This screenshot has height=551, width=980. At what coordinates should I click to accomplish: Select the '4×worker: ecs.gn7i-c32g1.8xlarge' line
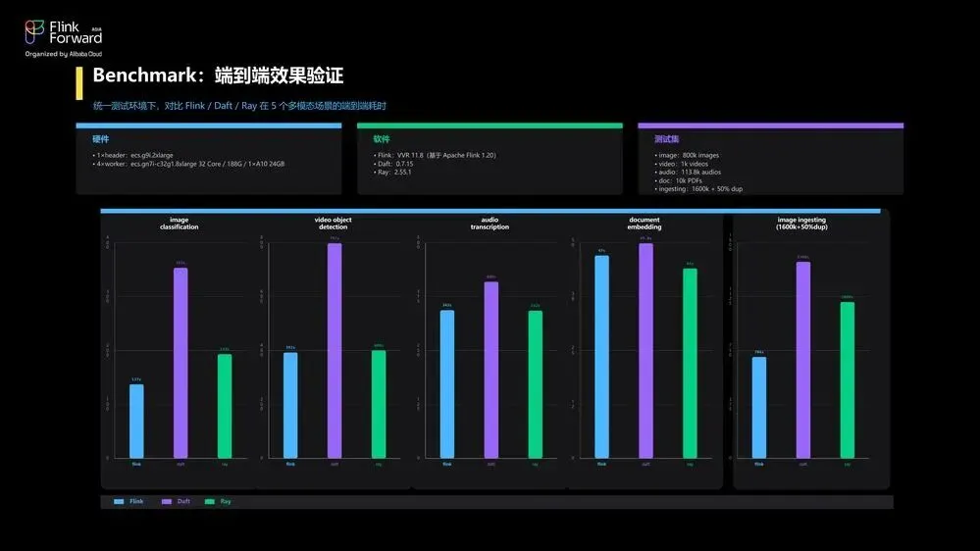[188, 164]
